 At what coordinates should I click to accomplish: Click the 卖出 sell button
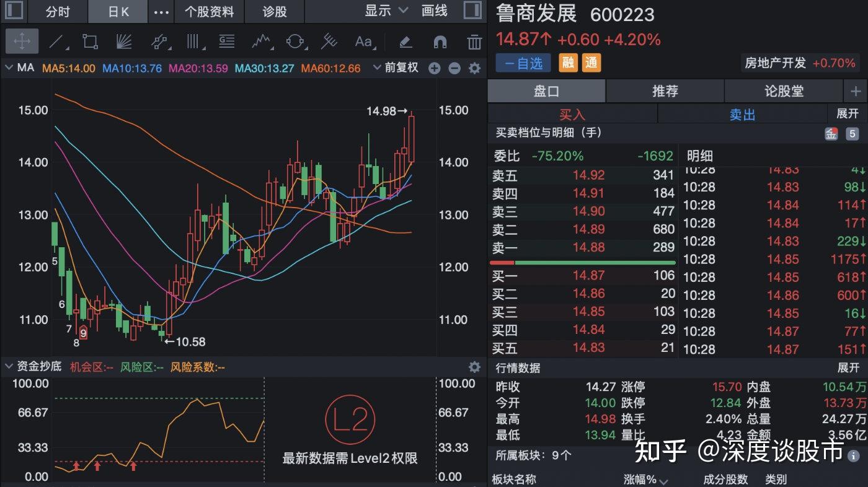pos(742,114)
